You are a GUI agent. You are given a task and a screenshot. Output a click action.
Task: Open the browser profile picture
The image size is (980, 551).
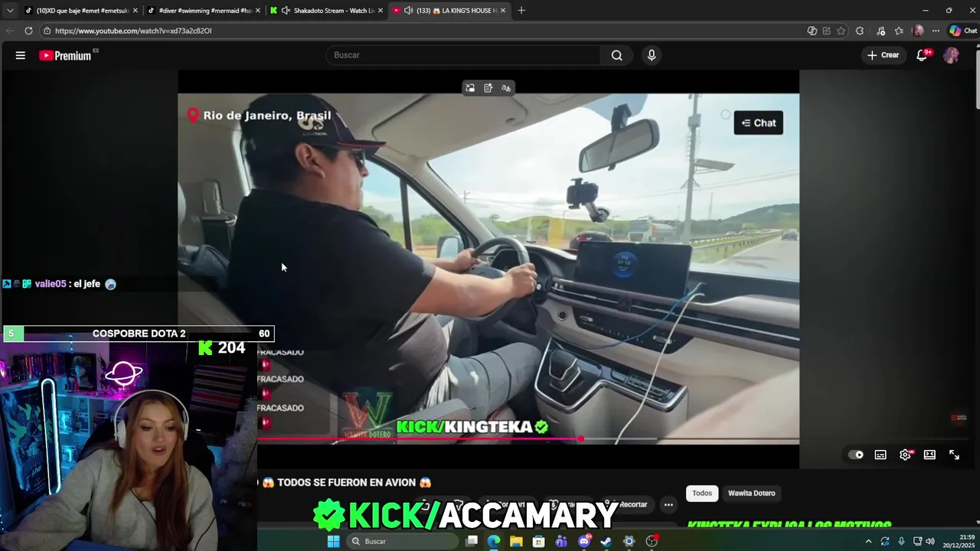[x=918, y=31]
